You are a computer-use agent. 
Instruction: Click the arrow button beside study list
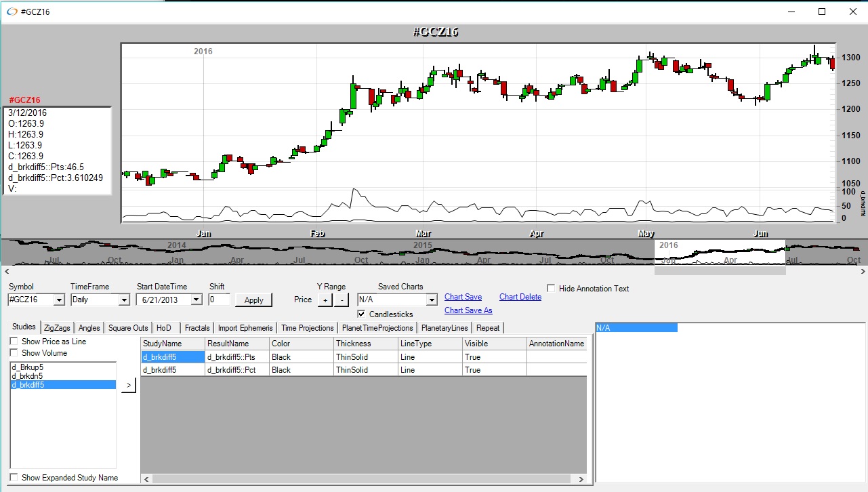[x=129, y=385]
